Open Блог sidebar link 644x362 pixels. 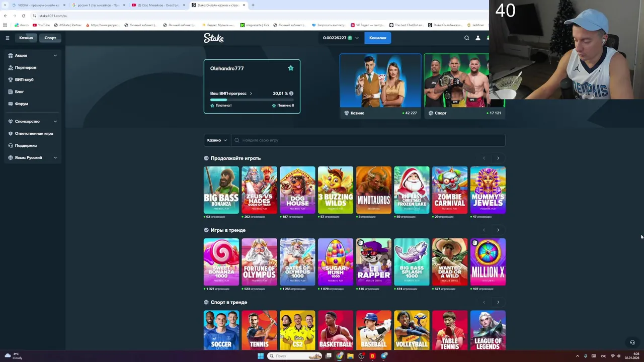[x=20, y=92]
